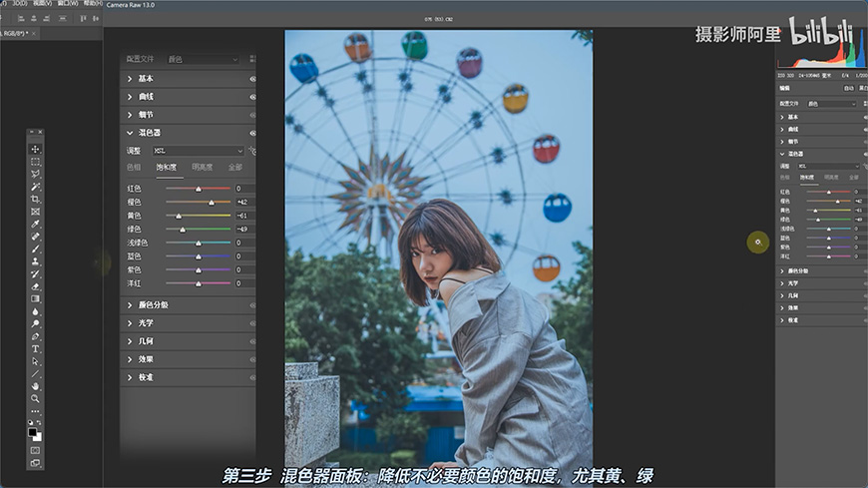Select the Clone Stamp tool
The image size is (868, 488).
(x=36, y=261)
